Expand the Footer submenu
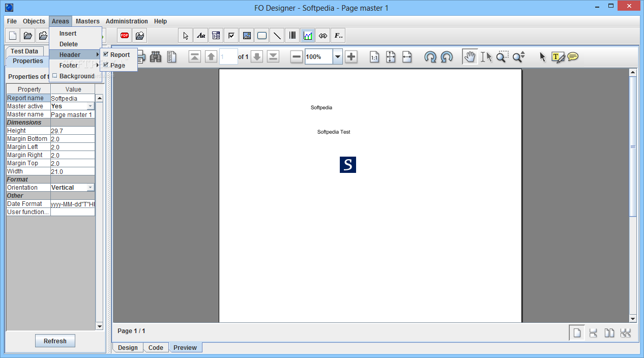The height and width of the screenshot is (358, 644). tap(75, 66)
